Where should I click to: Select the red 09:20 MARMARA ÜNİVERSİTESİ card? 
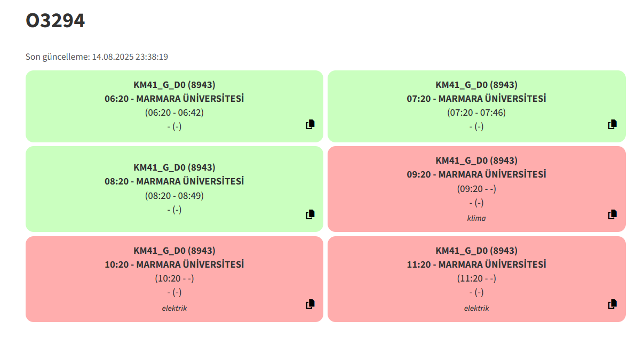(476, 189)
